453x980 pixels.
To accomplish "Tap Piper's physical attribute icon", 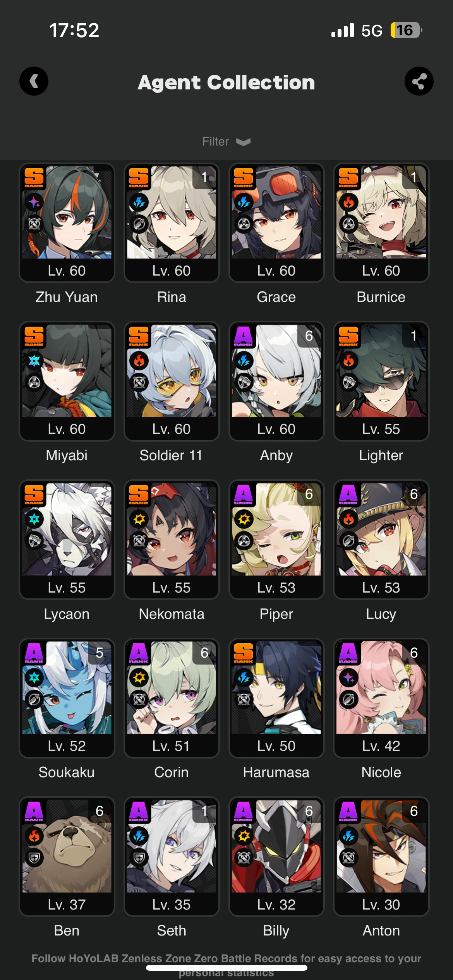I will click(x=244, y=519).
